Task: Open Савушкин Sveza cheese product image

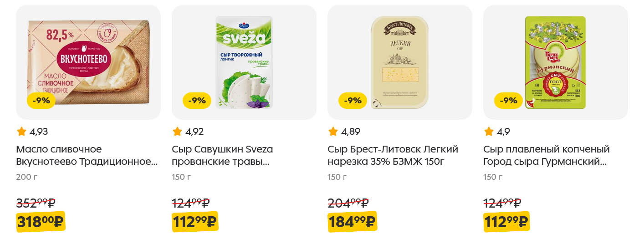Action: 244,62
